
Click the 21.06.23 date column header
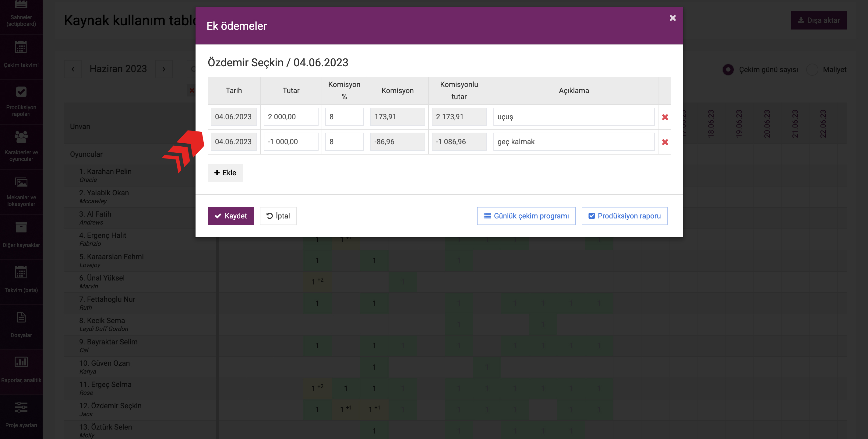coord(795,124)
